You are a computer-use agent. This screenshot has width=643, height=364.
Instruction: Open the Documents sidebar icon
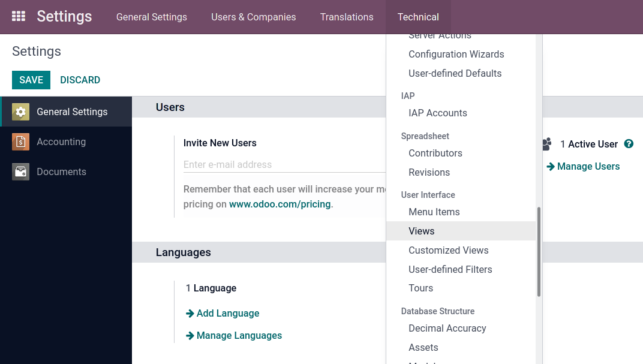[x=20, y=172]
